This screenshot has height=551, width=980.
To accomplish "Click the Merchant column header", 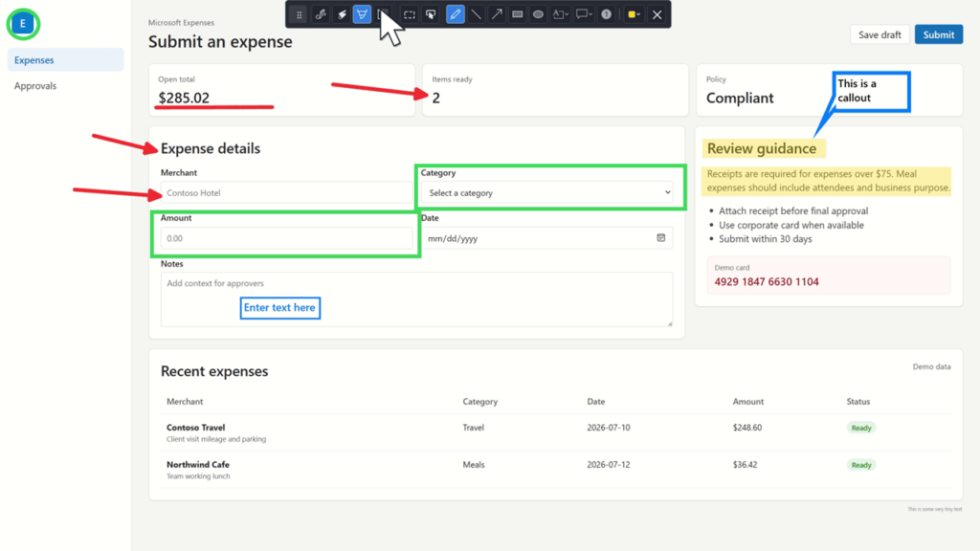I will pyautogui.click(x=185, y=401).
